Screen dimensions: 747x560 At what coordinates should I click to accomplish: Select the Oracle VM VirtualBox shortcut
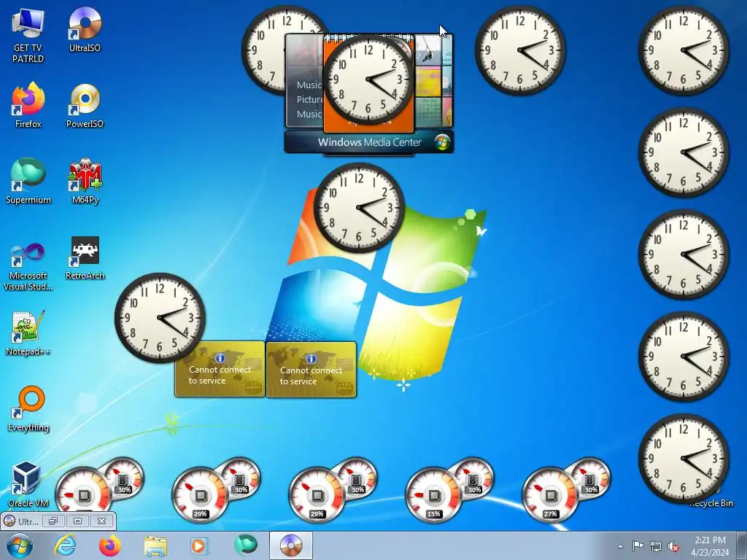click(28, 485)
